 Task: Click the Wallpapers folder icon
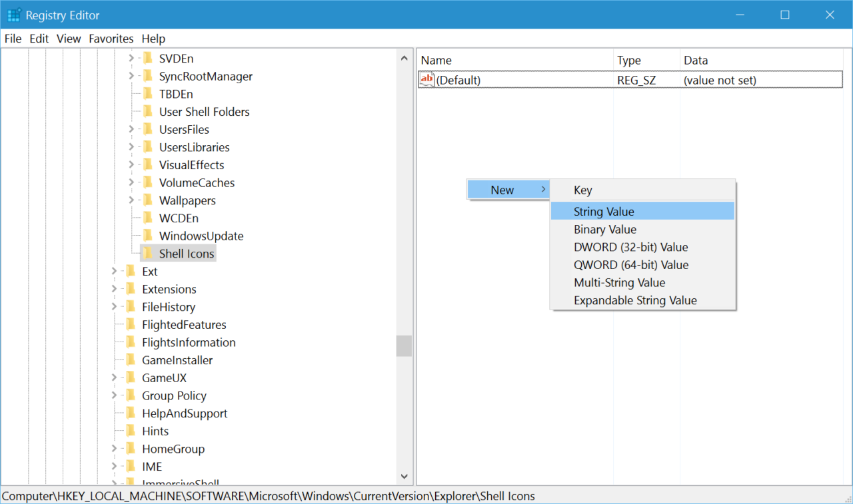pyautogui.click(x=148, y=200)
